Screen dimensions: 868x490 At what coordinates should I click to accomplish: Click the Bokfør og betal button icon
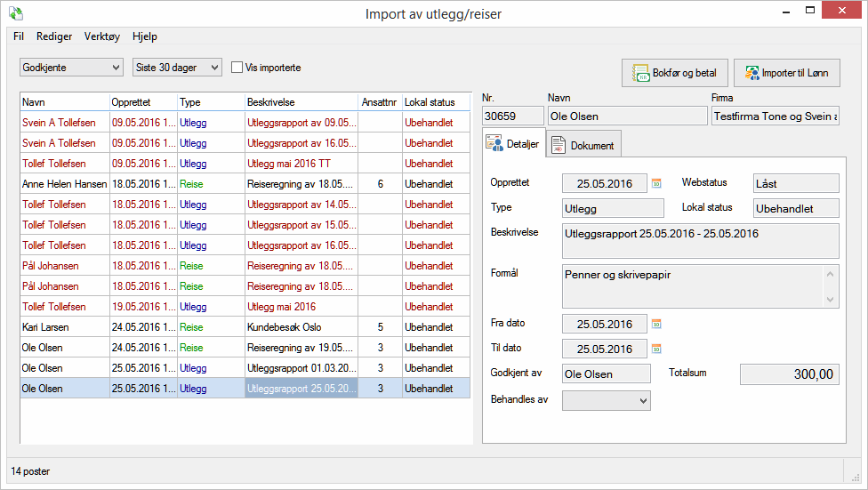coord(640,73)
